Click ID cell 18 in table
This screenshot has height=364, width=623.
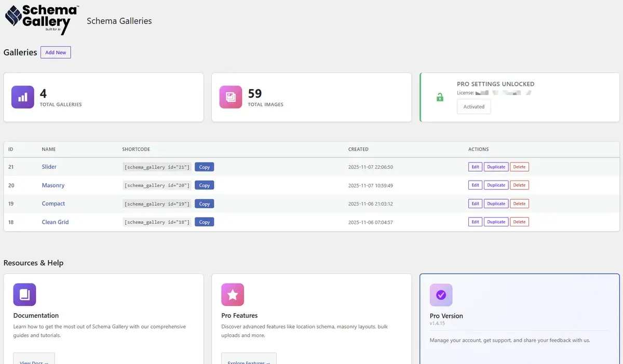[x=11, y=222]
